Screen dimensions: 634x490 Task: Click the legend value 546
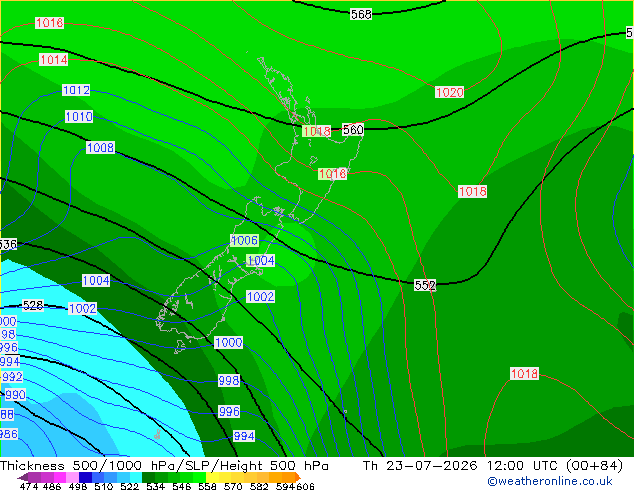(182, 486)
